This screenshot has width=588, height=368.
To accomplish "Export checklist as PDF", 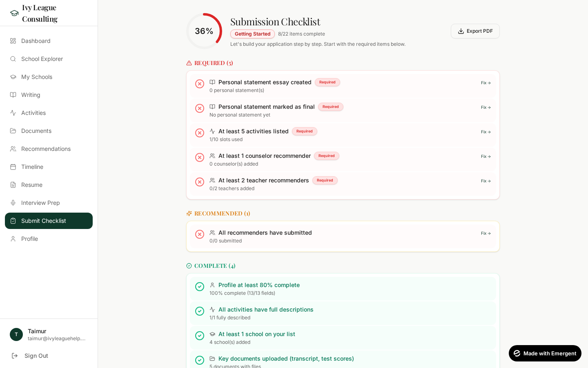I will pyautogui.click(x=475, y=31).
